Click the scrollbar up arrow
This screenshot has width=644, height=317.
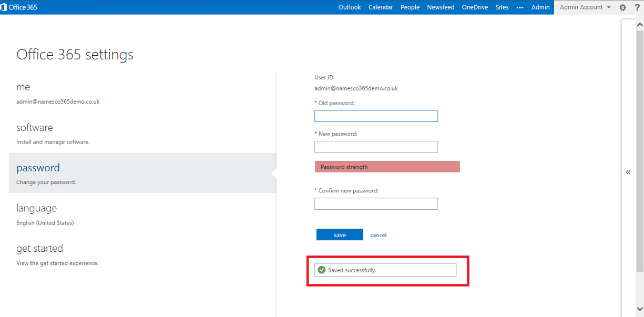(640, 24)
